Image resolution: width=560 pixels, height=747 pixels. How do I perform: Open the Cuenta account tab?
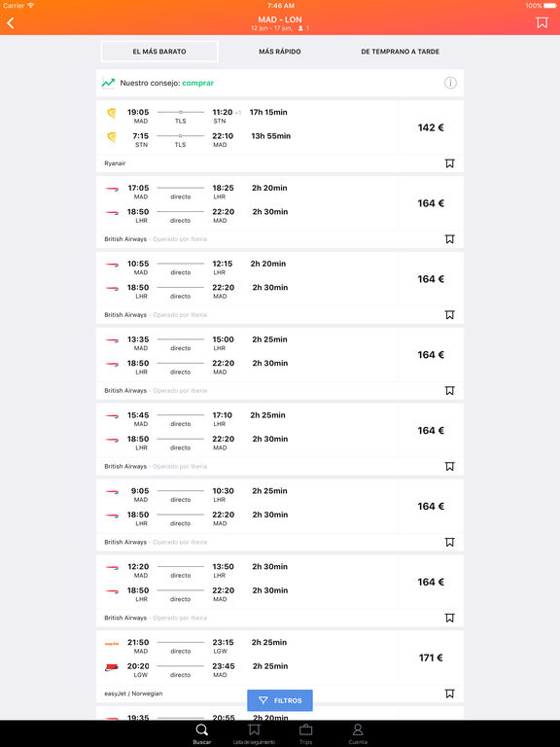point(358,733)
